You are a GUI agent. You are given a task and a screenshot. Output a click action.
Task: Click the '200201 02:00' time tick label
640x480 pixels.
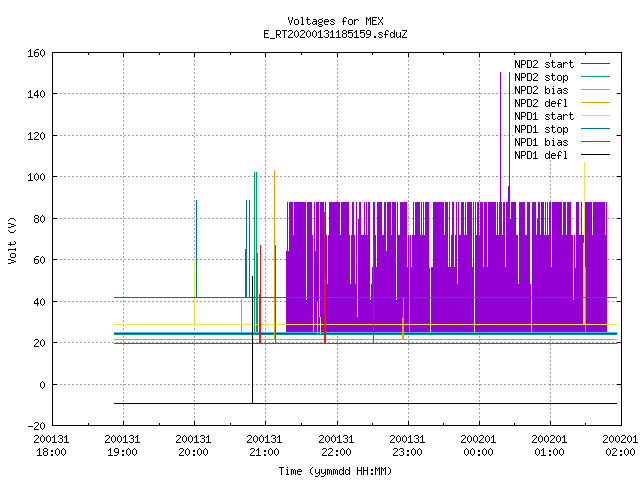(x=620, y=446)
